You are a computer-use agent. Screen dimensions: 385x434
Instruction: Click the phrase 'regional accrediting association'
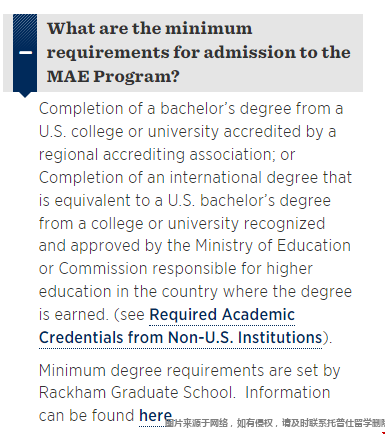(155, 155)
